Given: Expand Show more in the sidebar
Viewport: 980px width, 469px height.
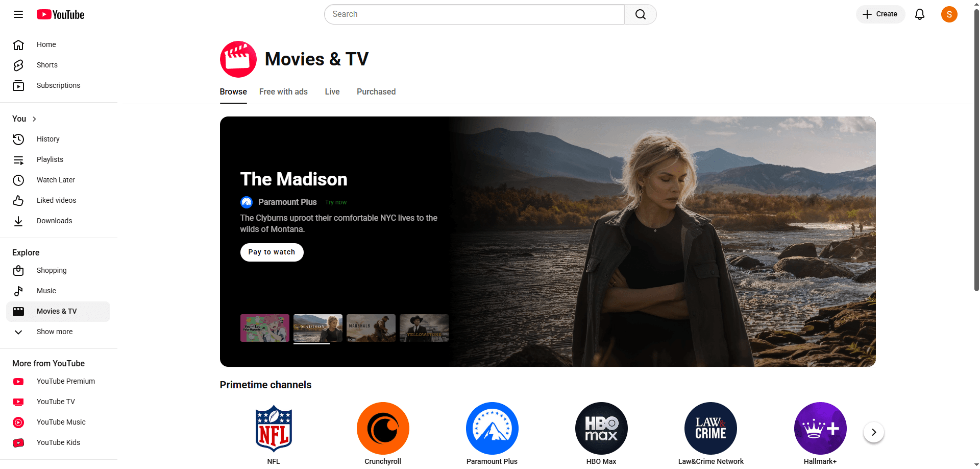Looking at the screenshot, I should [58, 332].
